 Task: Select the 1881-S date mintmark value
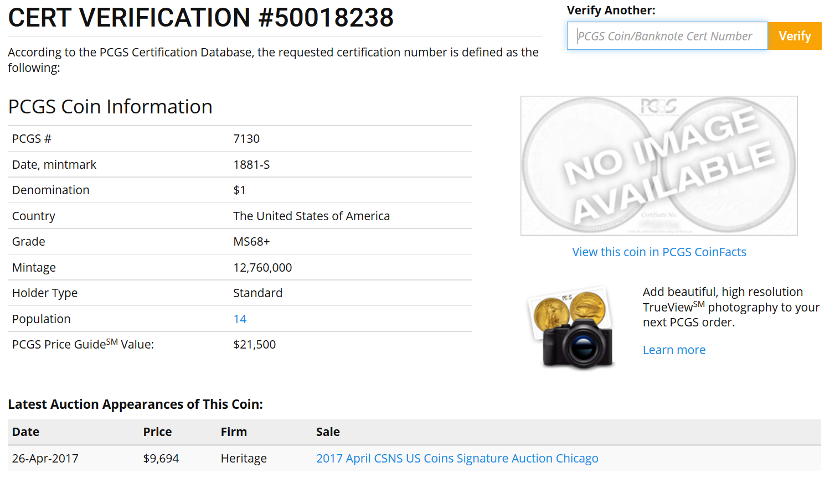click(251, 164)
